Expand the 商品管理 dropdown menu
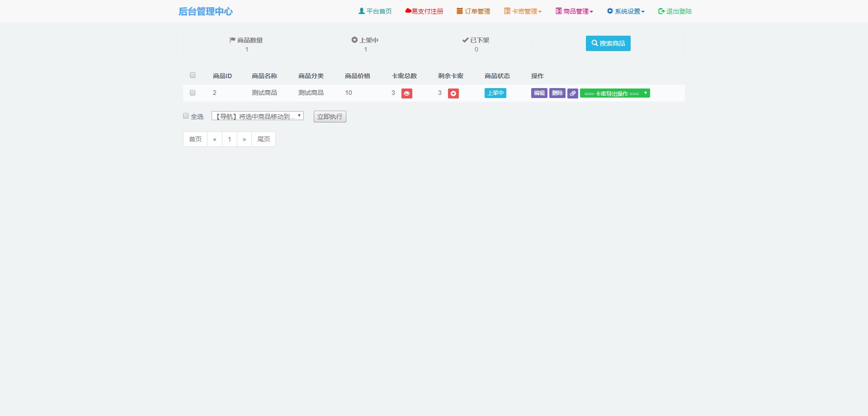Image resolution: width=868 pixels, height=416 pixels. [574, 11]
